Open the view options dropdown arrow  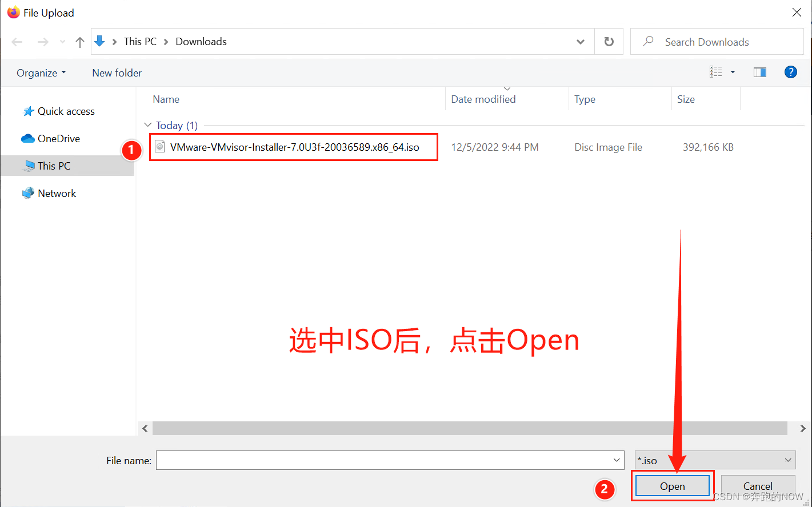[733, 72]
